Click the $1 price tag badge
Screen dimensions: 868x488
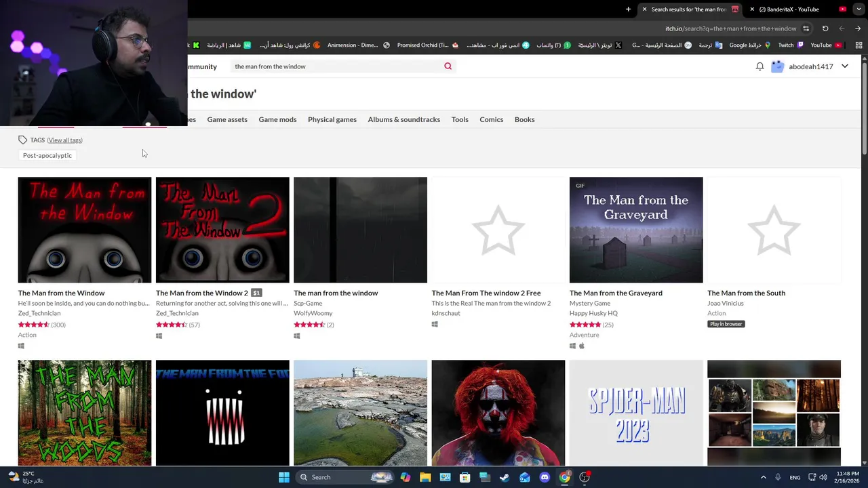(x=256, y=293)
